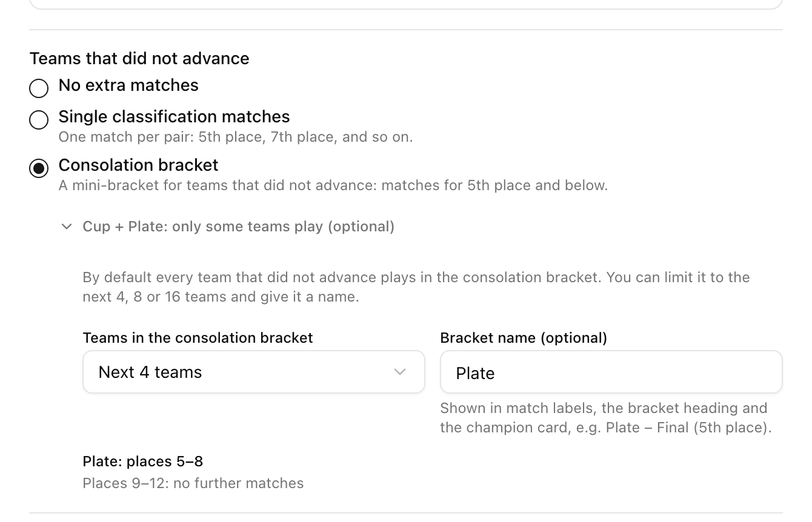Screen dimensions: 812x522
Task: Click the No extra matches label text
Action: tap(128, 85)
